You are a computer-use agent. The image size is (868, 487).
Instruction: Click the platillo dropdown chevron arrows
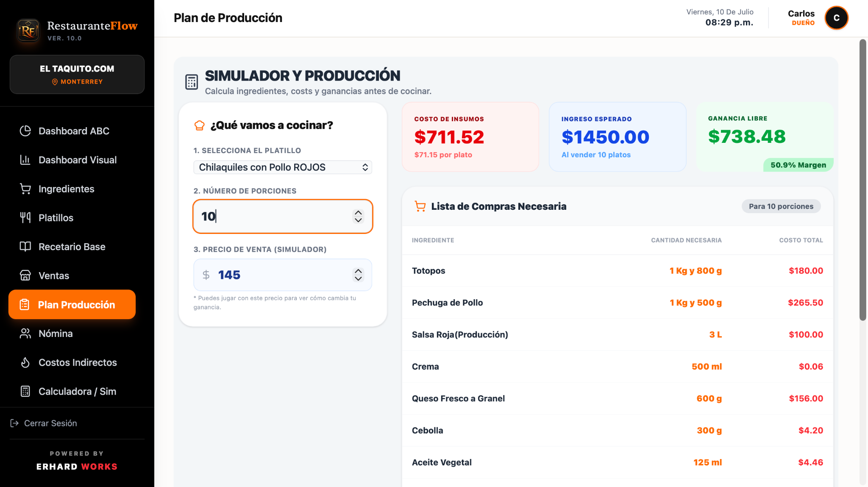(365, 167)
